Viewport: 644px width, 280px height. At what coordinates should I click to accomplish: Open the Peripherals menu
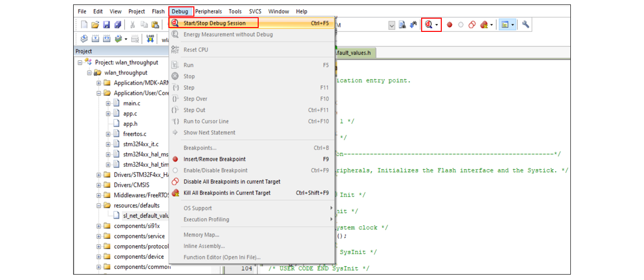click(x=208, y=11)
